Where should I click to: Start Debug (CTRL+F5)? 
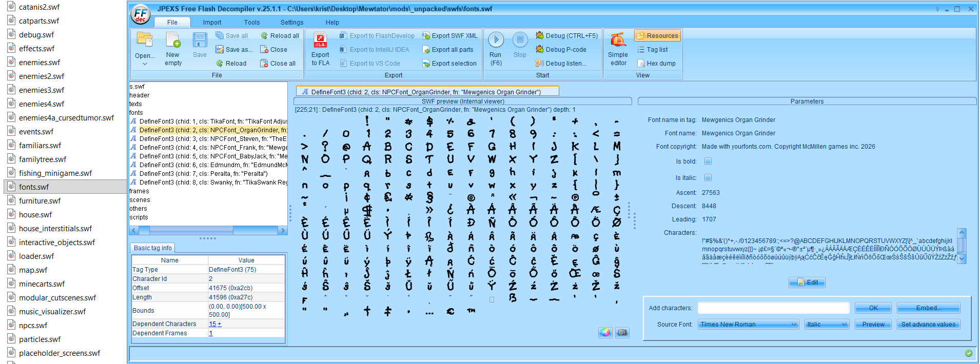point(566,36)
